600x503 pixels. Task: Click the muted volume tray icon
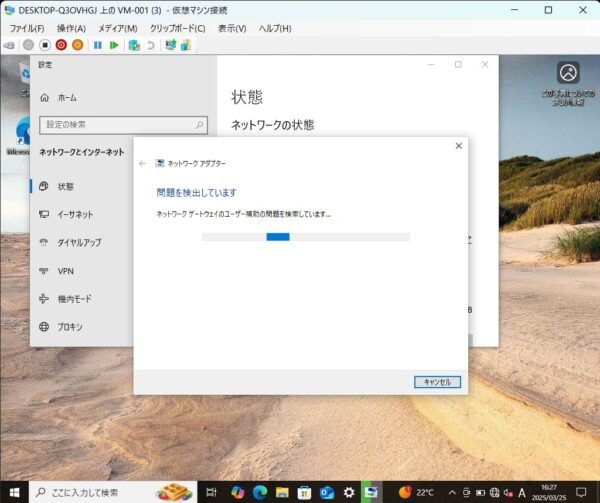point(509,493)
